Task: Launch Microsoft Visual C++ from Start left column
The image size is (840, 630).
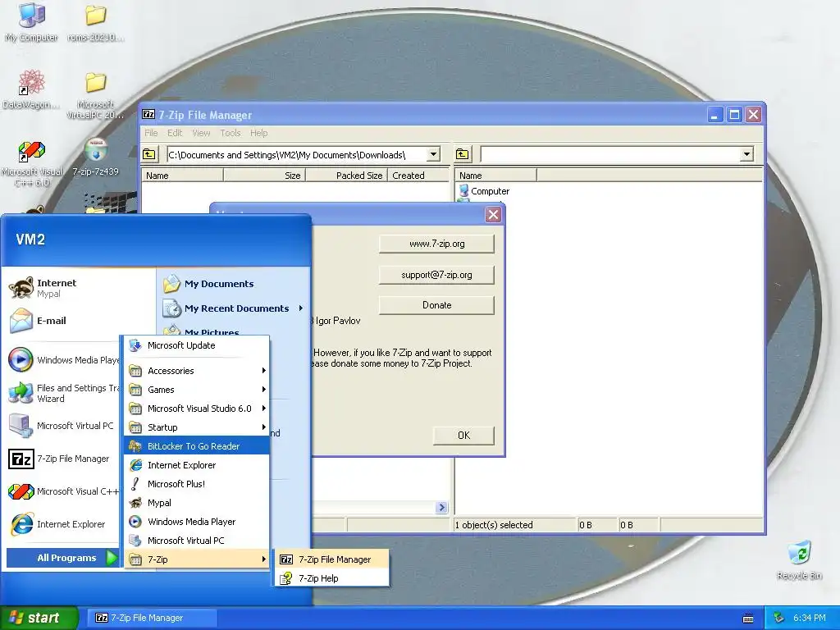Action: point(63,491)
